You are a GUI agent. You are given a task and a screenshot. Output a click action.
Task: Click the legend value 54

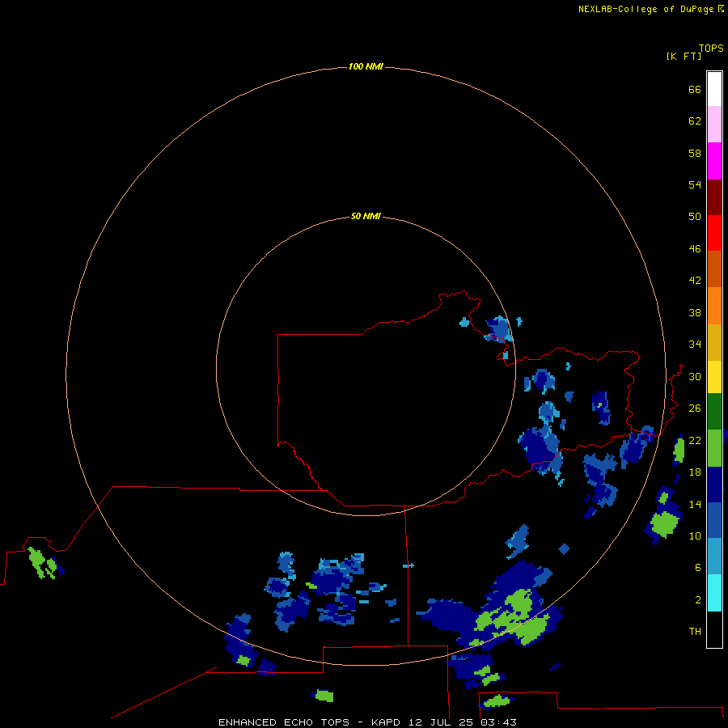(x=695, y=184)
